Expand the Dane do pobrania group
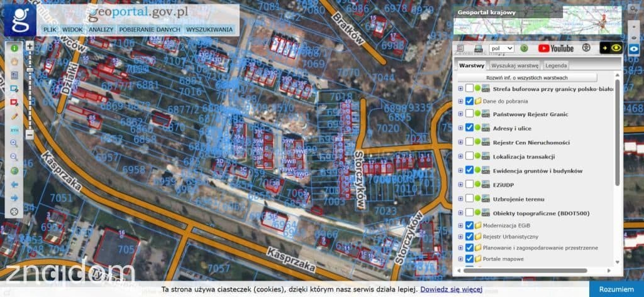644x297 pixels. (x=460, y=101)
